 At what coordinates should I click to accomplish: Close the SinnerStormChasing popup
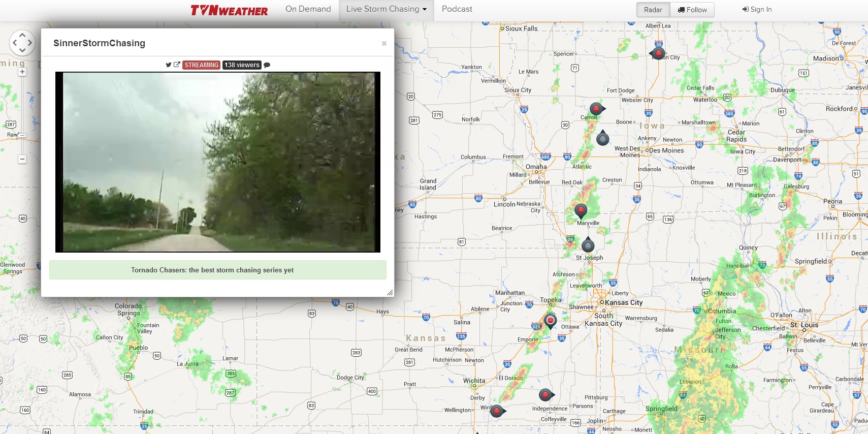[384, 43]
